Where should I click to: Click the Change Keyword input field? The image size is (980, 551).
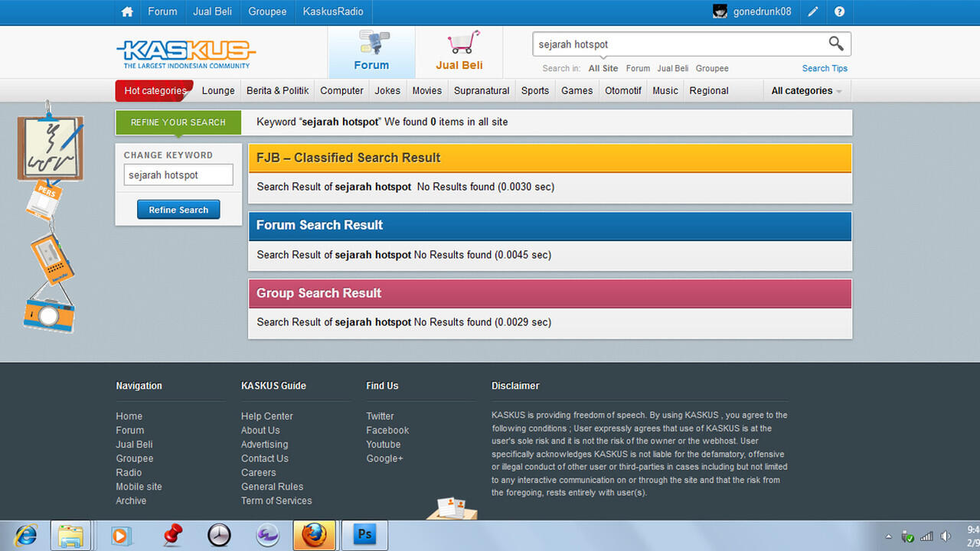pyautogui.click(x=178, y=175)
